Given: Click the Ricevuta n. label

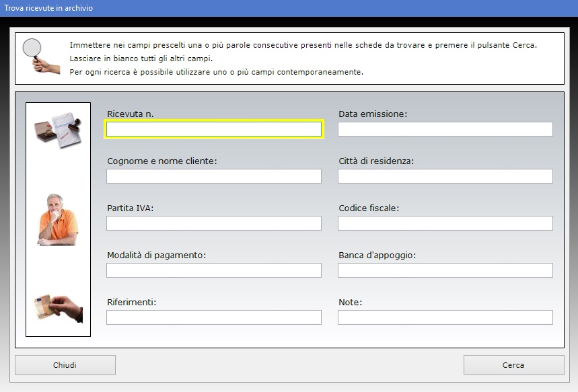Looking at the screenshot, I should [x=131, y=114].
